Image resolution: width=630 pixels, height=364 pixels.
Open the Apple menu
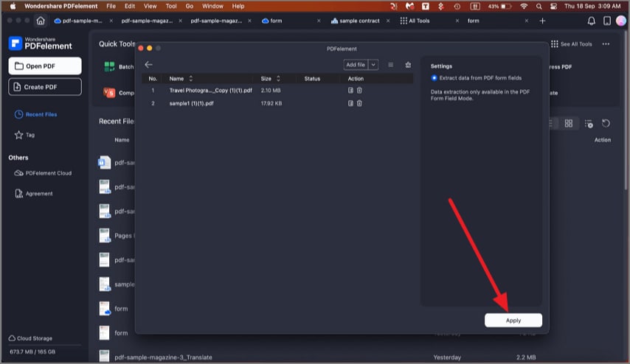(13, 6)
